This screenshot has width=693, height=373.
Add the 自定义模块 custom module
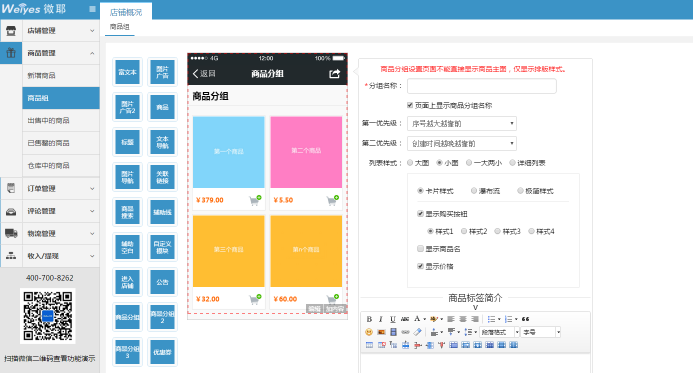pyautogui.click(x=162, y=247)
